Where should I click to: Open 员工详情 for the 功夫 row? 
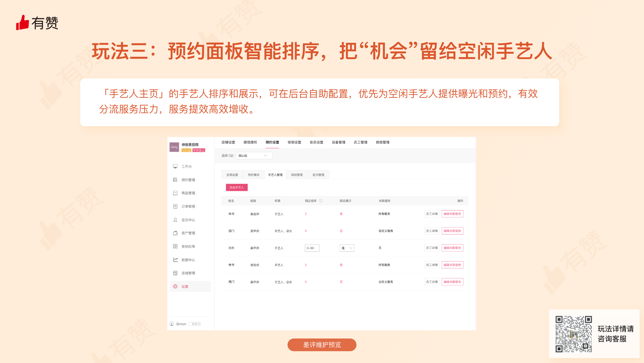coord(432,248)
